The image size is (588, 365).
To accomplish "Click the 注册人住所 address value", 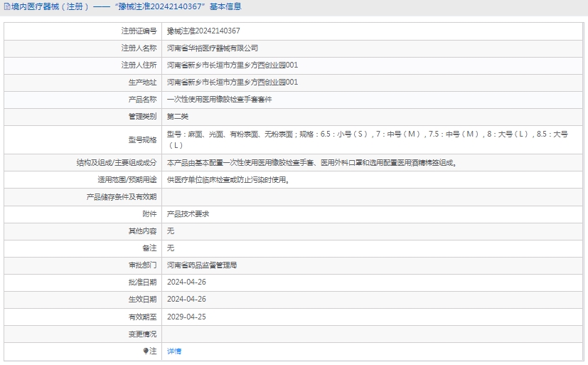I will (x=232, y=65).
